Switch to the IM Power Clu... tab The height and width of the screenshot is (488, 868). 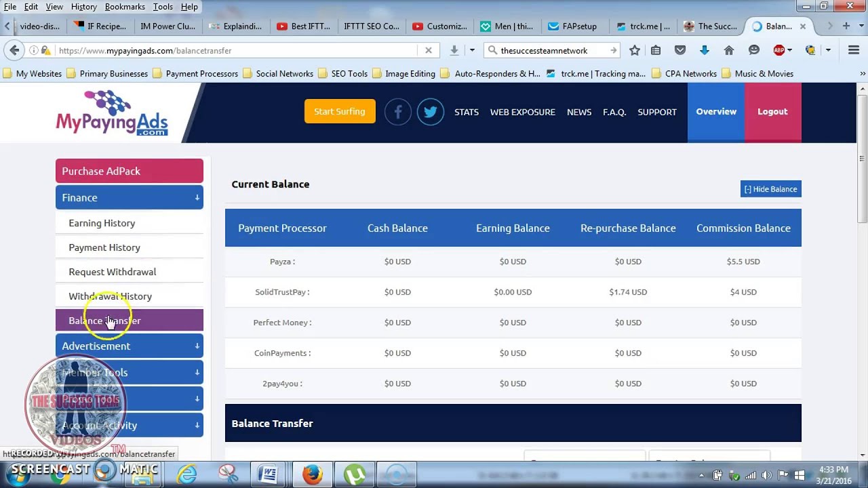pos(167,26)
